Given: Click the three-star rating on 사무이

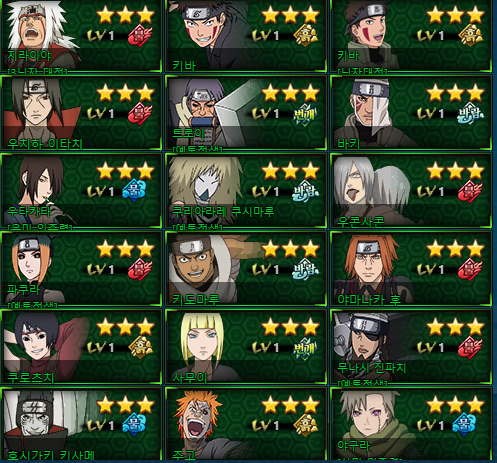Looking at the screenshot, I should pyautogui.click(x=290, y=327).
